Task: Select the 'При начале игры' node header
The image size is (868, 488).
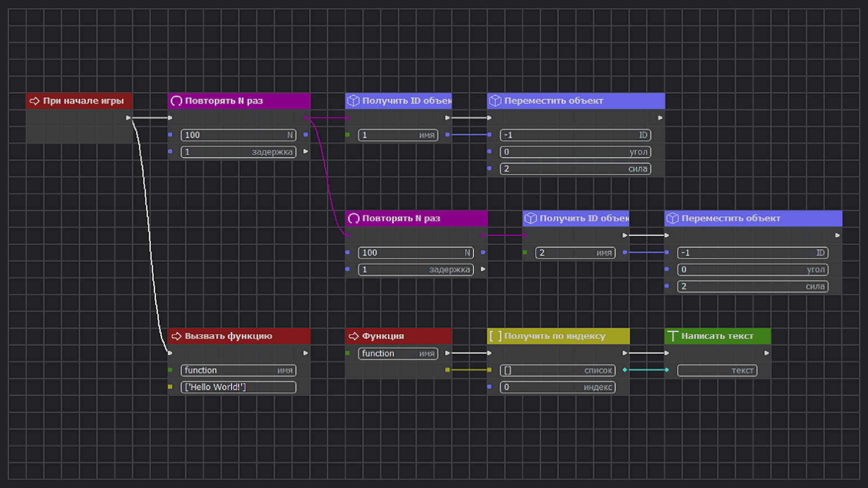Action: (79, 101)
